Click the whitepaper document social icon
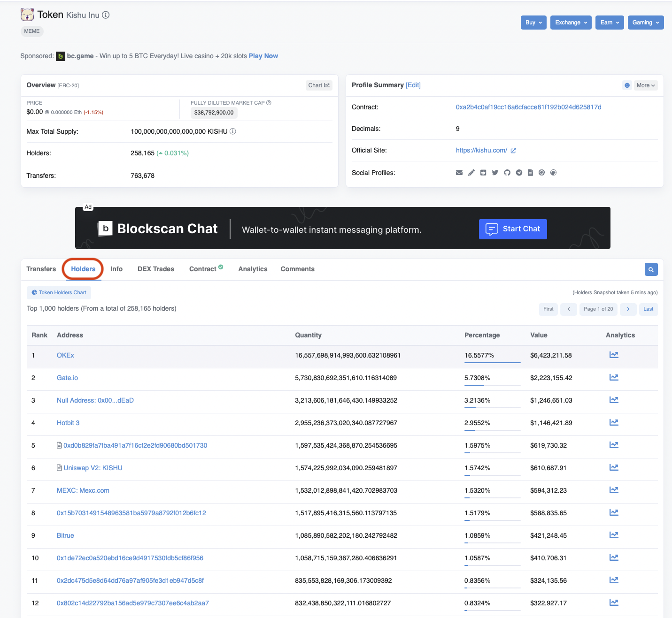The image size is (672, 618). (530, 173)
